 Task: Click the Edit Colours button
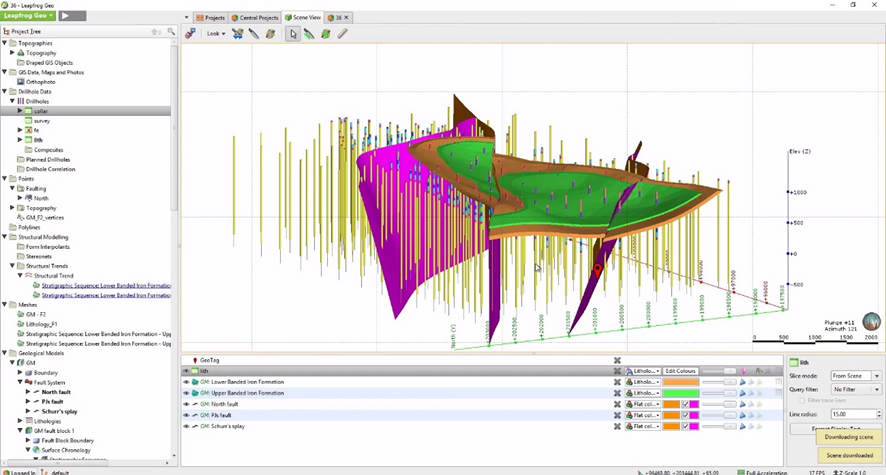tap(680, 371)
